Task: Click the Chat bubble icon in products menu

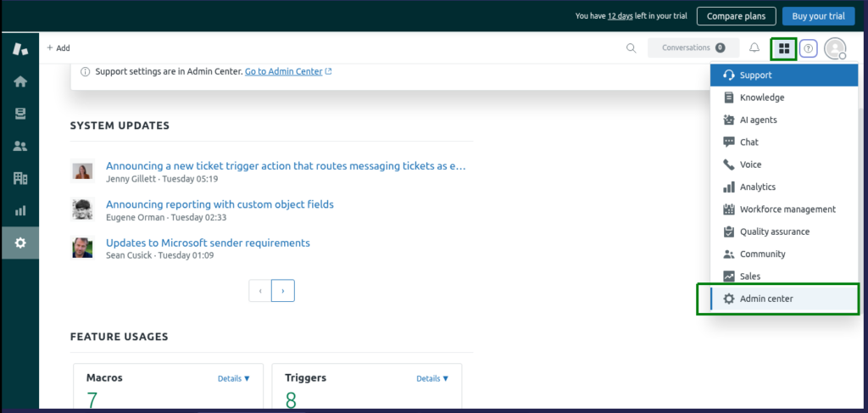Action: tap(729, 142)
